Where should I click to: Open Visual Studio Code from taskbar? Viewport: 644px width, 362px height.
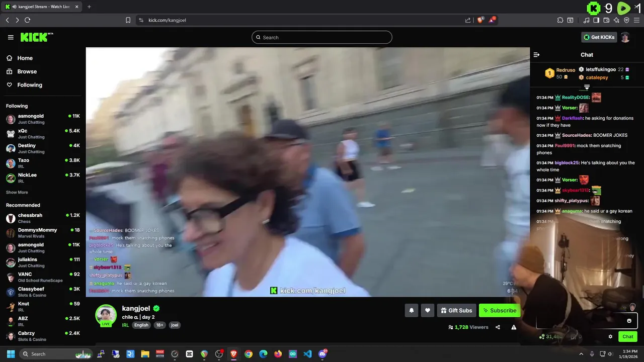307,354
